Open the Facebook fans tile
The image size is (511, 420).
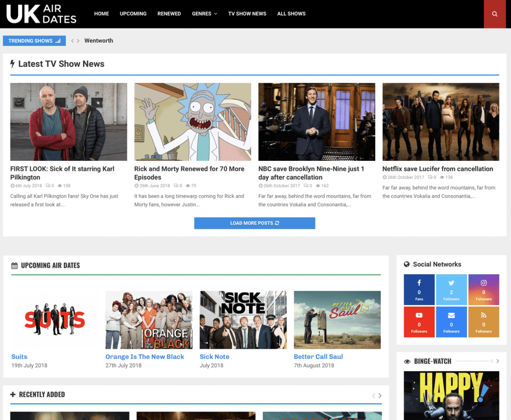pyautogui.click(x=419, y=290)
